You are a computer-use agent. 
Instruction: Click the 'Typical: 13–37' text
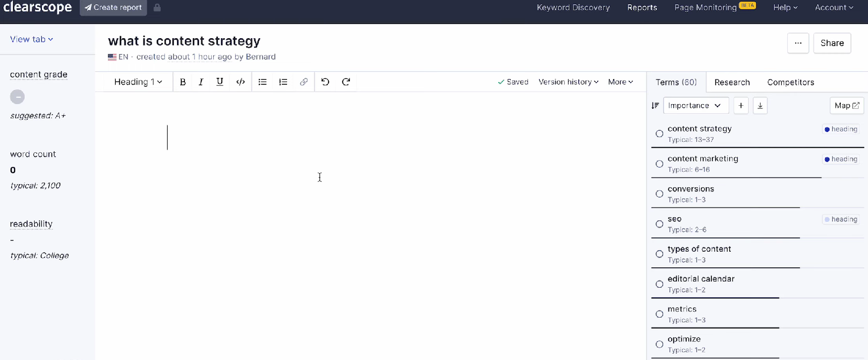(690, 140)
